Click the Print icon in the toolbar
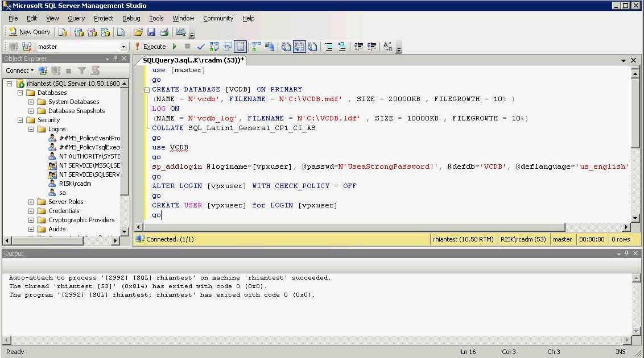 164,32
